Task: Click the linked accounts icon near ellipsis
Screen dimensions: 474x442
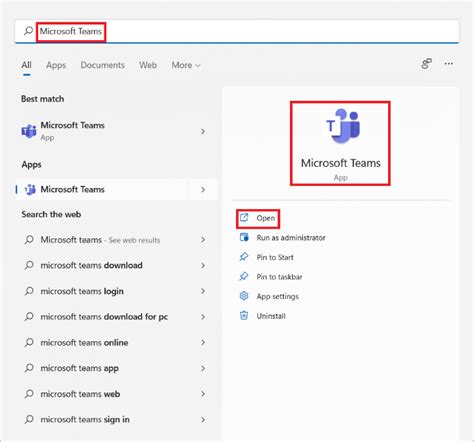Action: click(x=426, y=64)
